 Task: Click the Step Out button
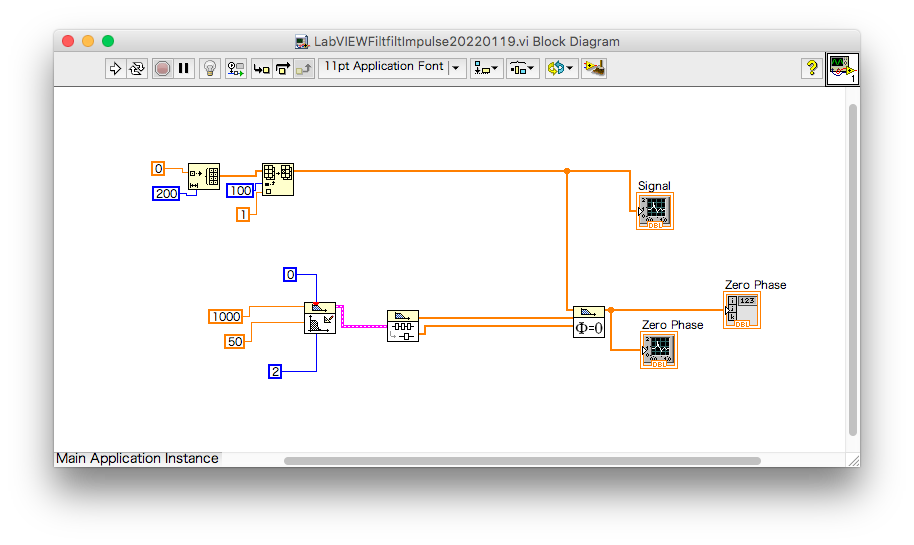tap(304, 69)
